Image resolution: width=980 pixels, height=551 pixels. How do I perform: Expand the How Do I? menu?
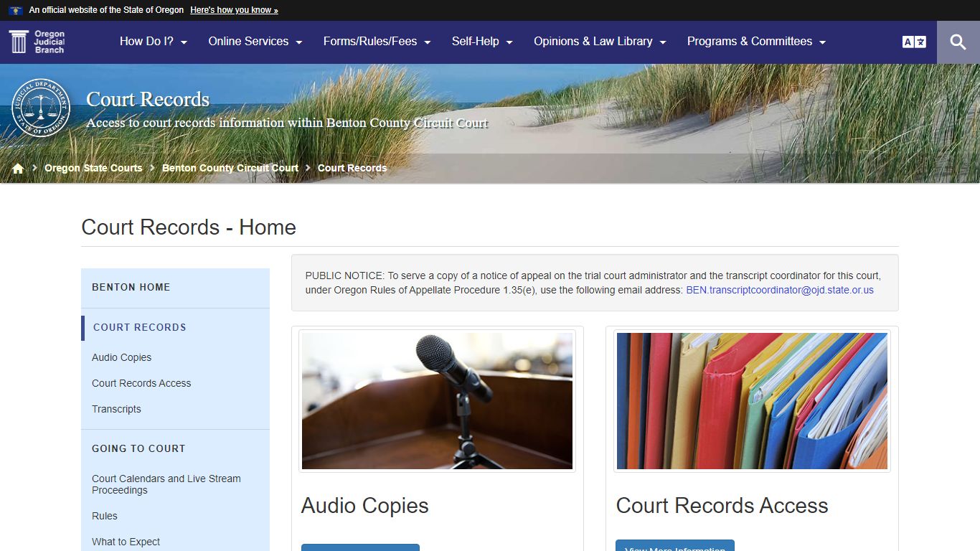tap(154, 42)
